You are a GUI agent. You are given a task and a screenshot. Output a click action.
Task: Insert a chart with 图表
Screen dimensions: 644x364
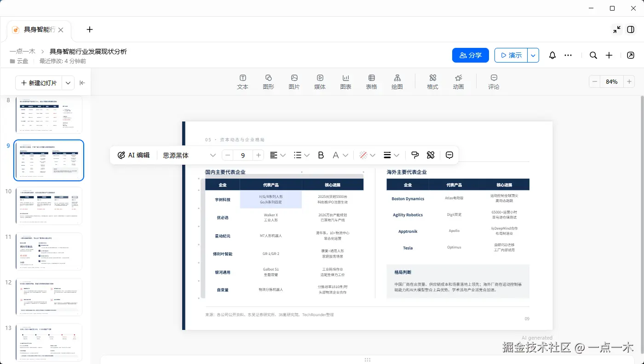(345, 82)
